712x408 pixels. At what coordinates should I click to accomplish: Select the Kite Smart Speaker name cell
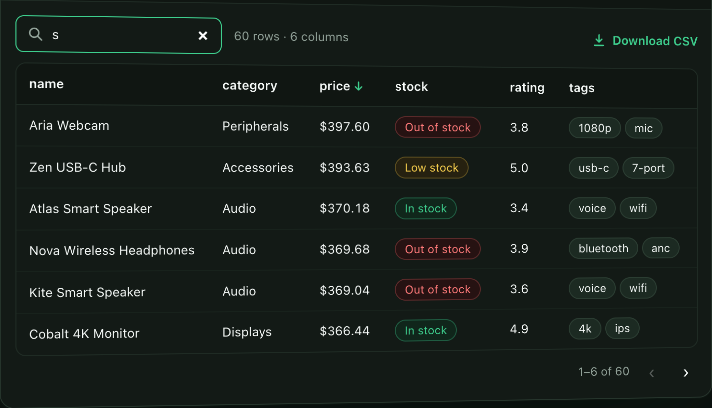tap(87, 292)
